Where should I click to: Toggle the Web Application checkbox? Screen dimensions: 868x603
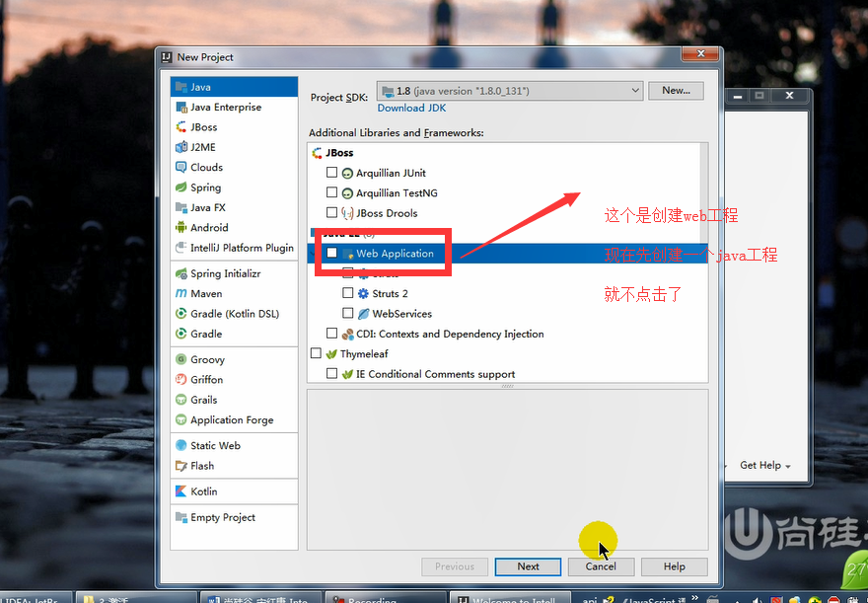click(331, 253)
